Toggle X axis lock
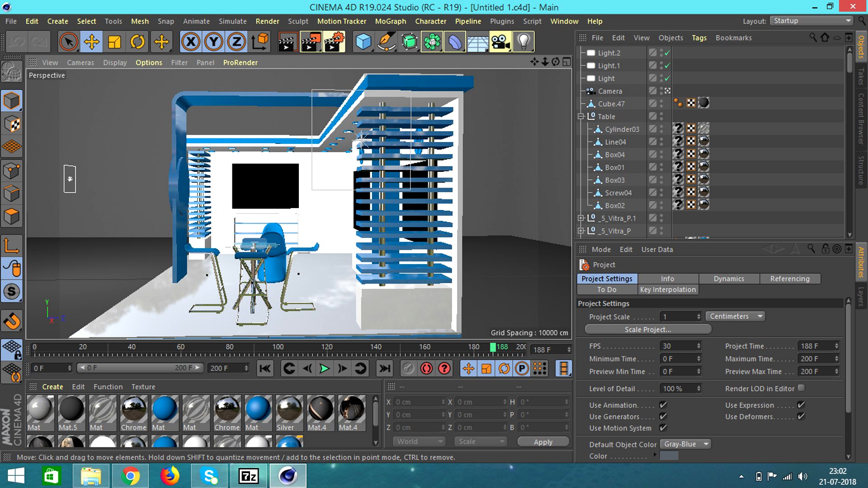This screenshot has height=488, width=868. point(191,42)
